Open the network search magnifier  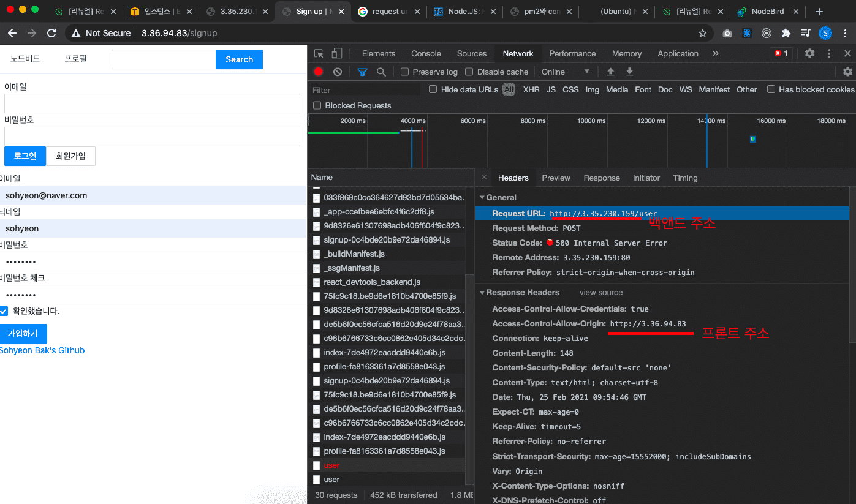(x=381, y=72)
